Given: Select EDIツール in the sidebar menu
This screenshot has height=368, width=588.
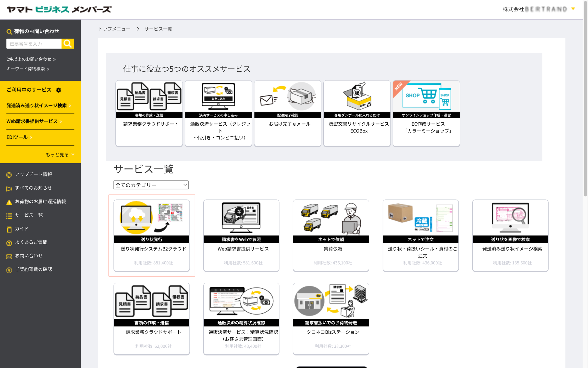Looking at the screenshot, I should pos(17,137).
